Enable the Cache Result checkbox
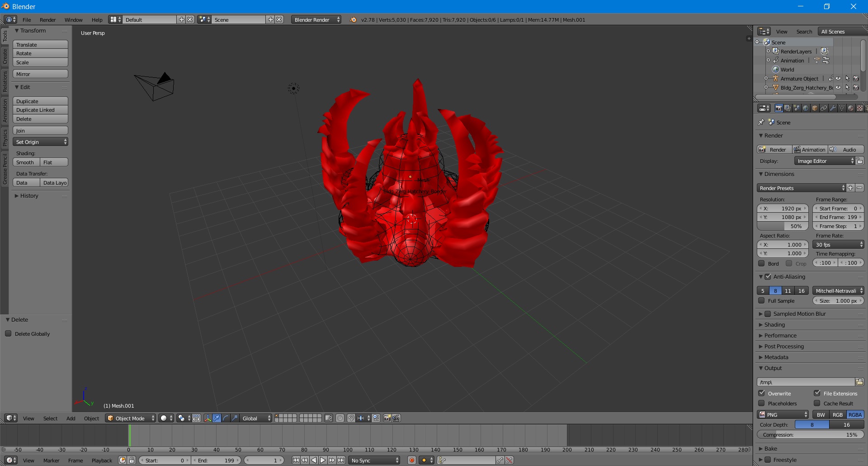 [x=817, y=403]
